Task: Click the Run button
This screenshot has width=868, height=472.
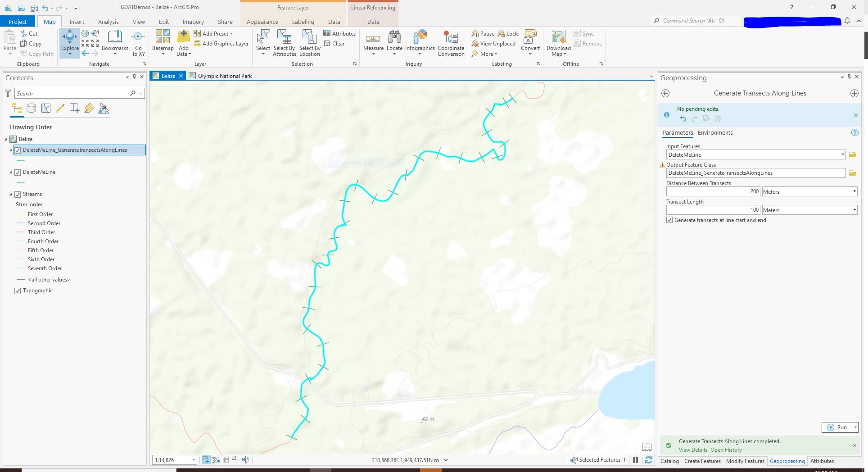Action: [x=839, y=427]
